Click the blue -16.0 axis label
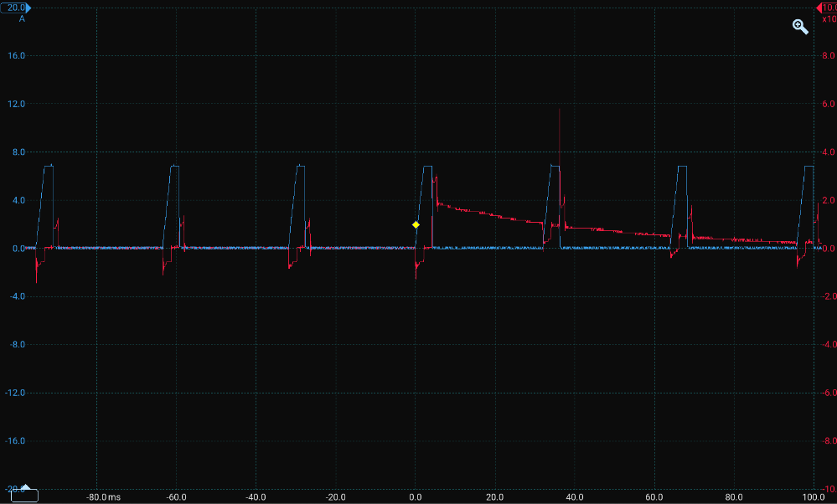This screenshot has height=504, width=837. point(15,441)
